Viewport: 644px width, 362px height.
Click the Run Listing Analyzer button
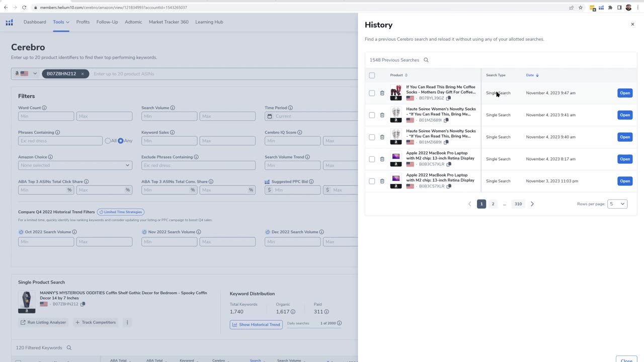click(43, 322)
